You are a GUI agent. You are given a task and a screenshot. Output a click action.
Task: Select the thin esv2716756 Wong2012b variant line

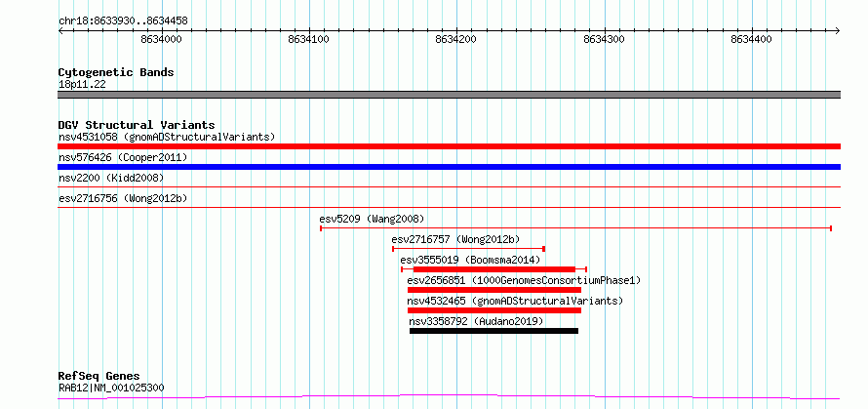[x=449, y=208]
